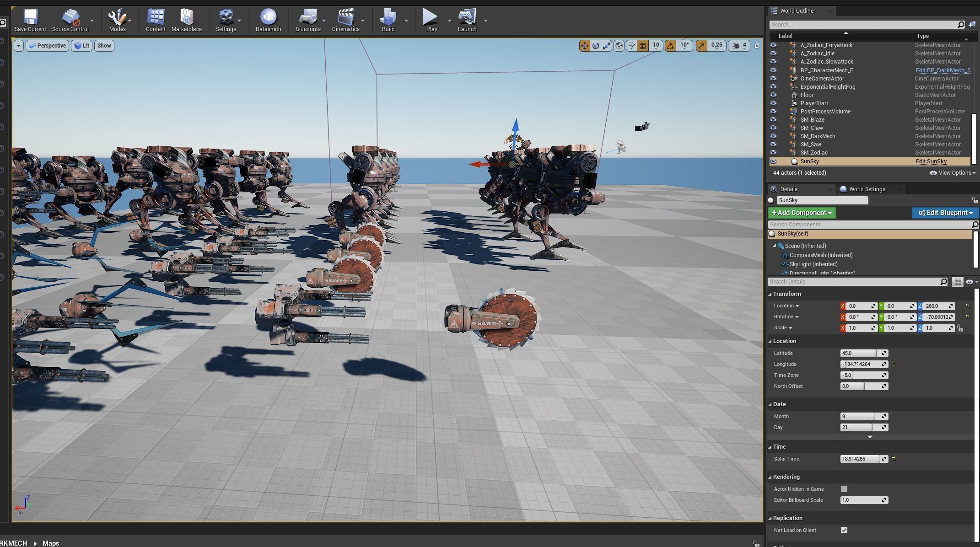Screen dimensions: 980x547
Task: Open View Options in World Outliner
Action: coord(953,173)
